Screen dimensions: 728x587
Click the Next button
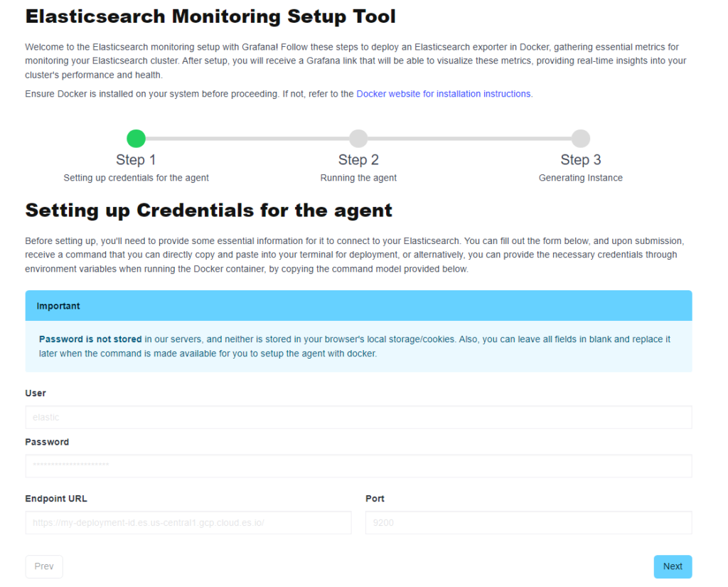tap(672, 566)
